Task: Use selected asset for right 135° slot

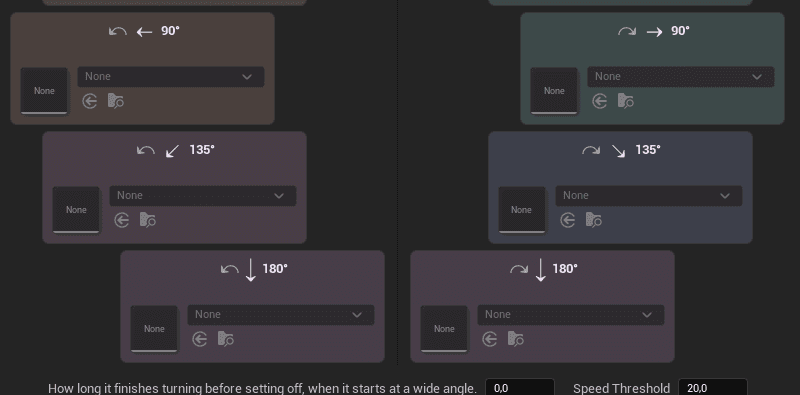Action: pyautogui.click(x=568, y=220)
